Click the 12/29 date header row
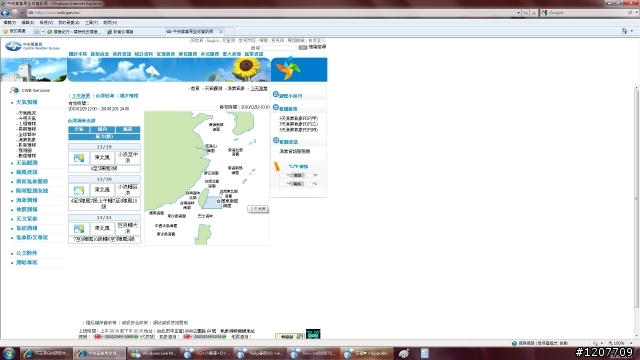This screenshot has width=640, height=360. click(x=104, y=147)
